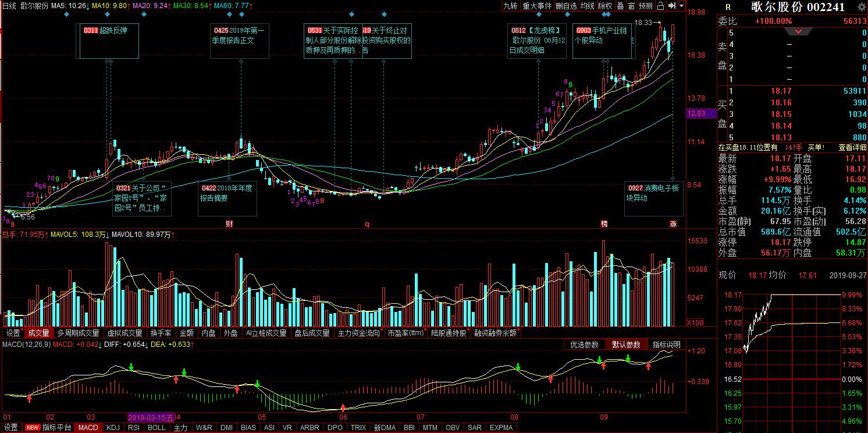Toggle the 九转 indicator overlay

pos(510,6)
